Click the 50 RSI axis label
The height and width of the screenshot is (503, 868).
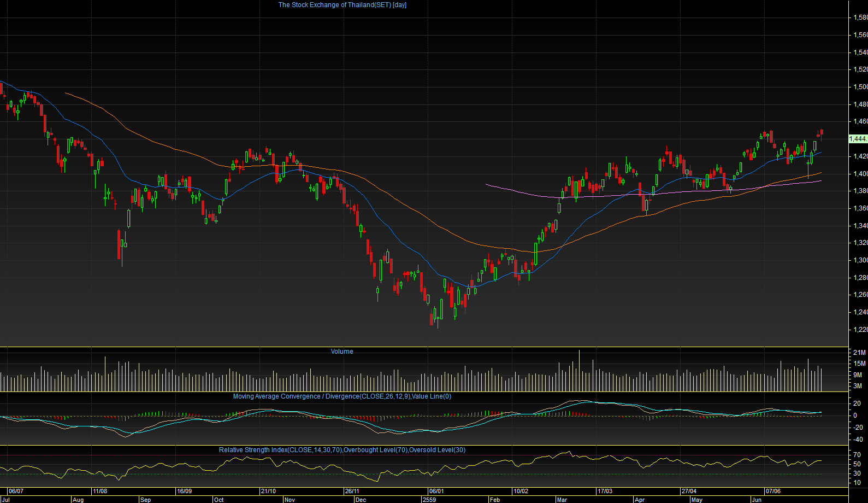tap(857, 464)
